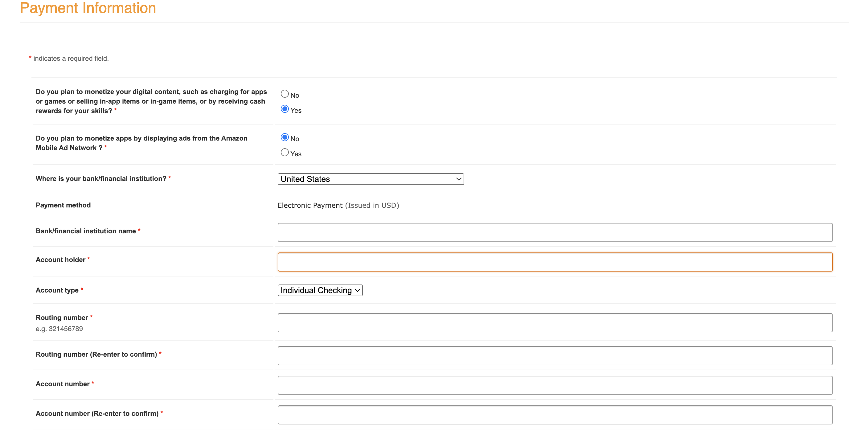This screenshot has height=434, width=868.
Task: Select 'No' for monetizing digital content
Action: point(285,94)
